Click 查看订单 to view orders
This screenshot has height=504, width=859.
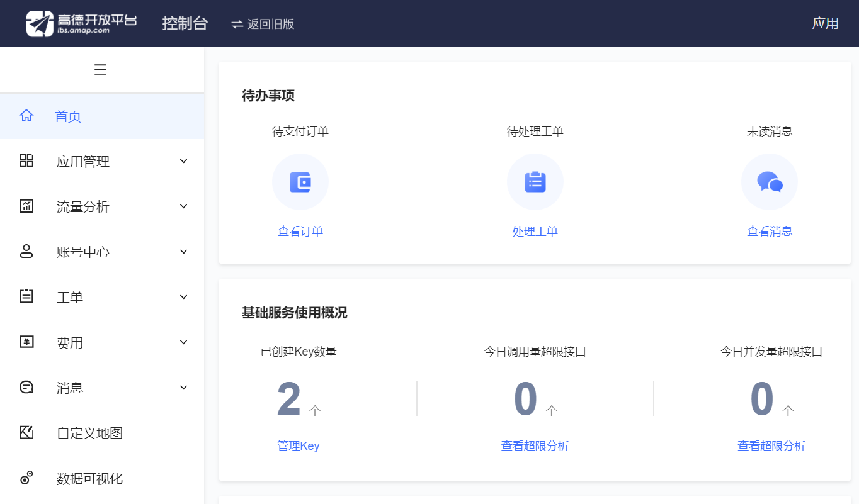(300, 231)
